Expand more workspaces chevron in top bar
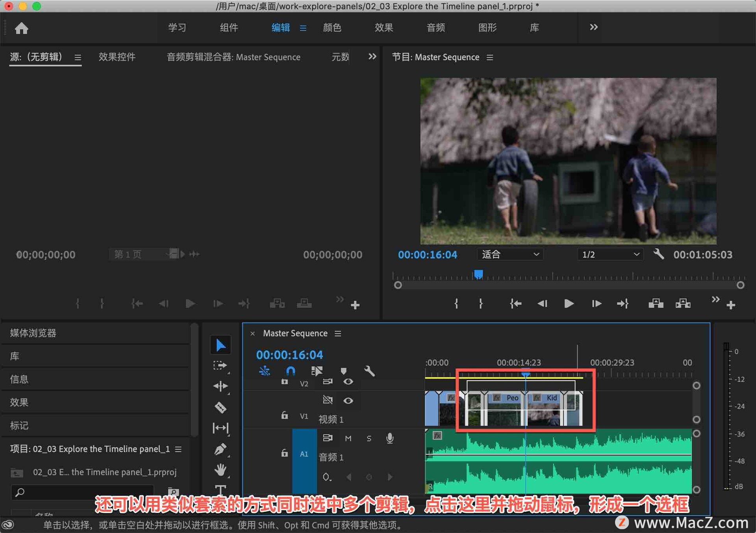 click(x=594, y=27)
